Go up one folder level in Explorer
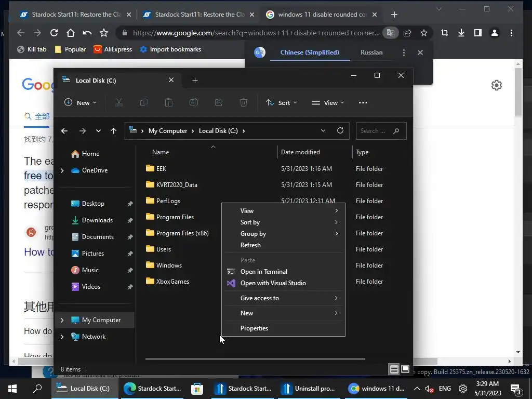This screenshot has height=399, width=532. [x=113, y=131]
